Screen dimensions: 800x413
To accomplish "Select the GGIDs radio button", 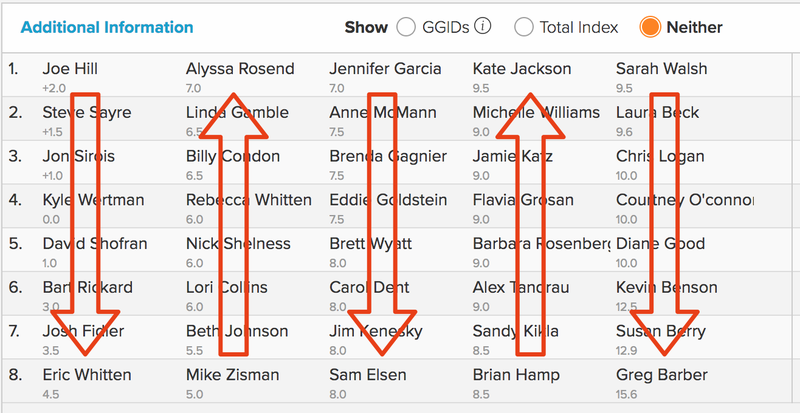I will (406, 27).
